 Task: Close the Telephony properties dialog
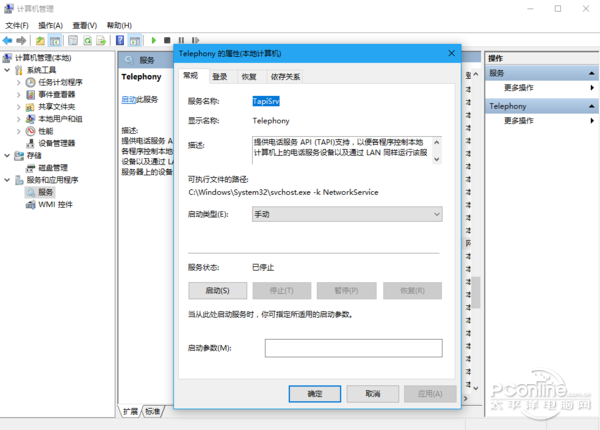coord(452,53)
